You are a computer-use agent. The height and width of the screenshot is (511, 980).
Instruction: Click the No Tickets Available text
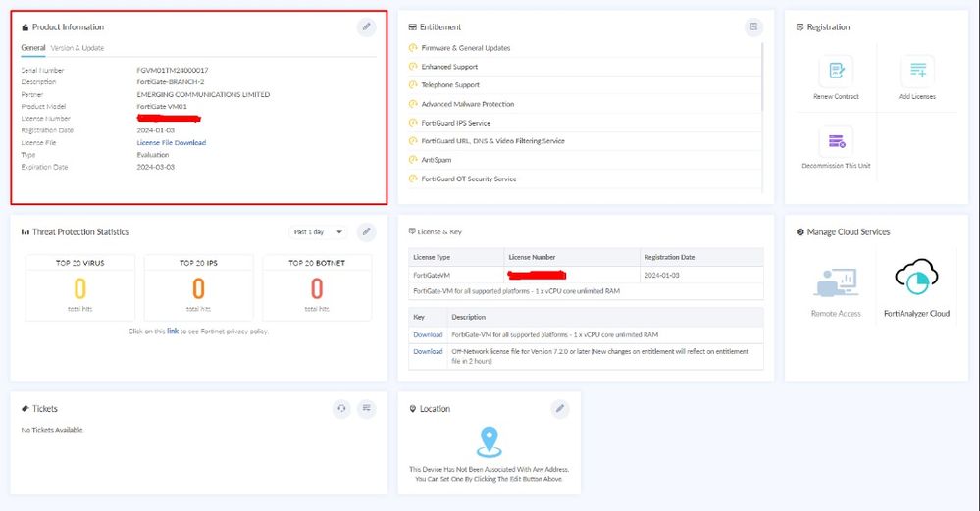pyautogui.click(x=52, y=430)
